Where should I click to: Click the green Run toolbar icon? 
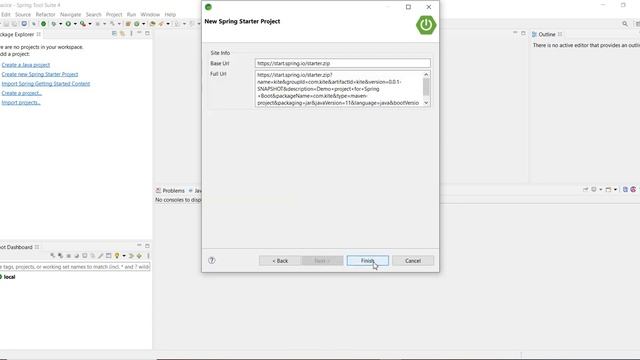point(68,24)
